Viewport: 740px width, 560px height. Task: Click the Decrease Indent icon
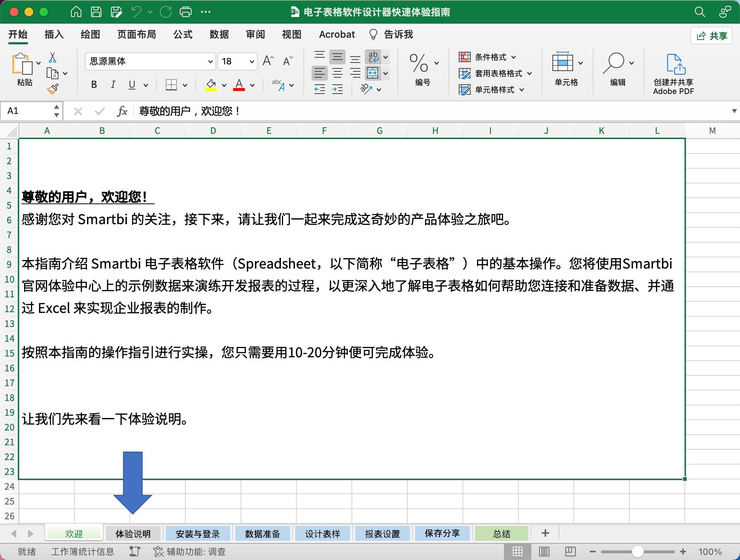[320, 89]
